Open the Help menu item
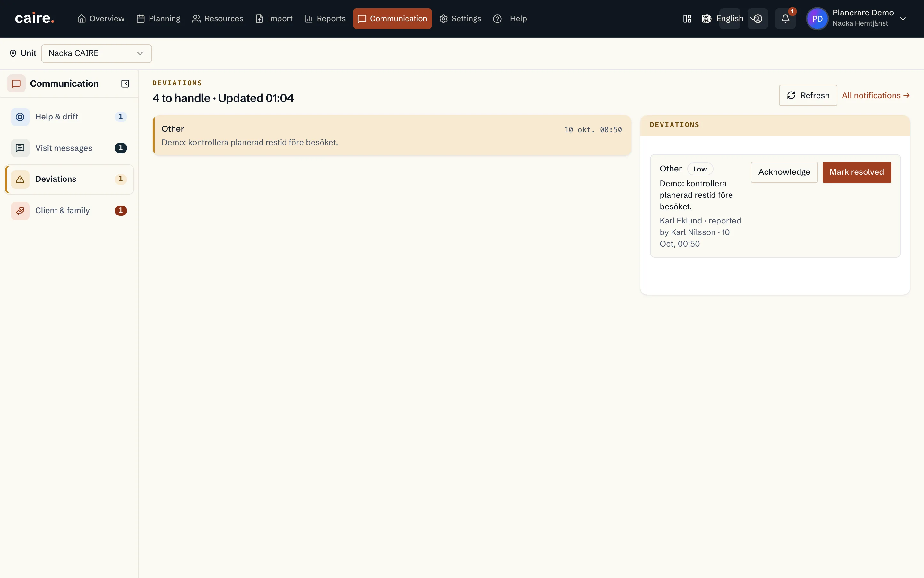924x578 pixels. (510, 18)
